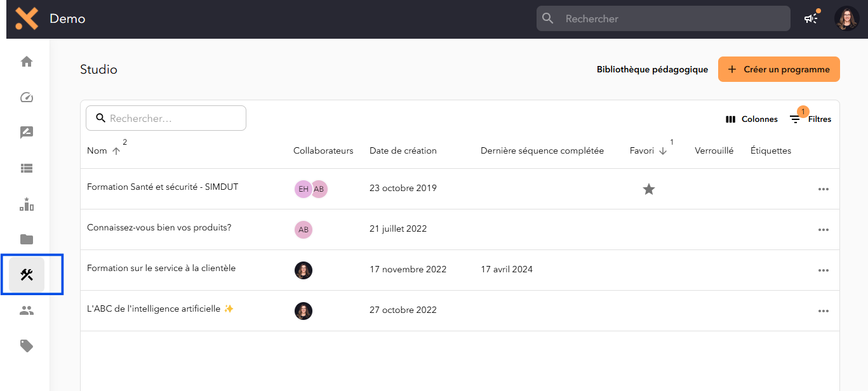Sort by Dernière séquence complétée header

pyautogui.click(x=542, y=151)
